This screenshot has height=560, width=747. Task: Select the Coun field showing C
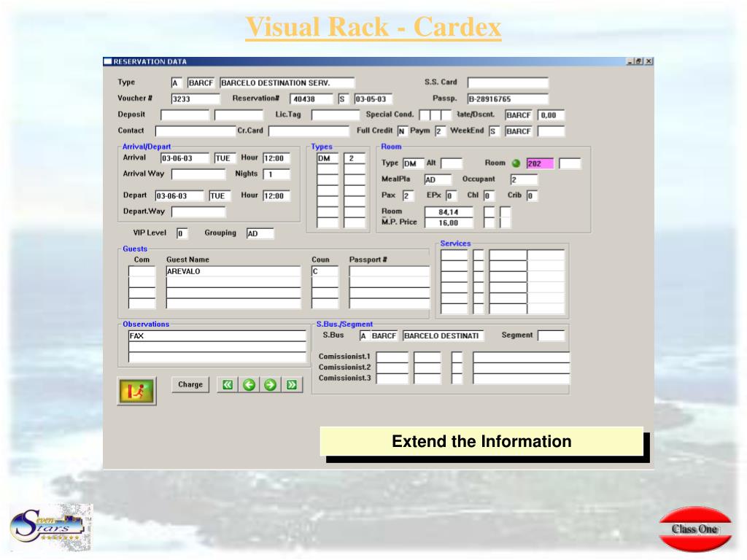click(x=325, y=271)
